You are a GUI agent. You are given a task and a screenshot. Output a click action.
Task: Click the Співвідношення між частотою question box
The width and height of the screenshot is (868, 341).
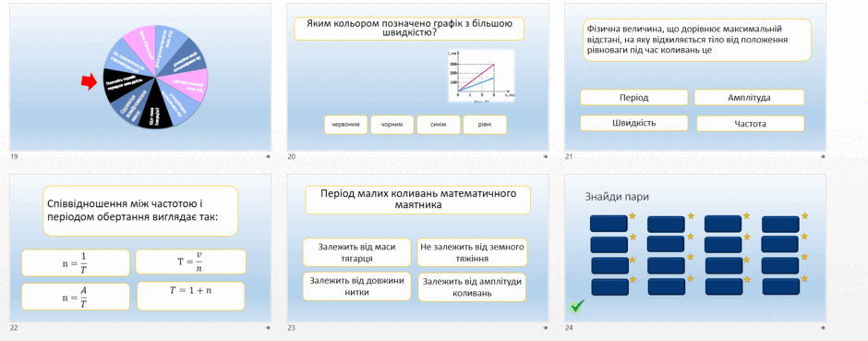click(140, 211)
